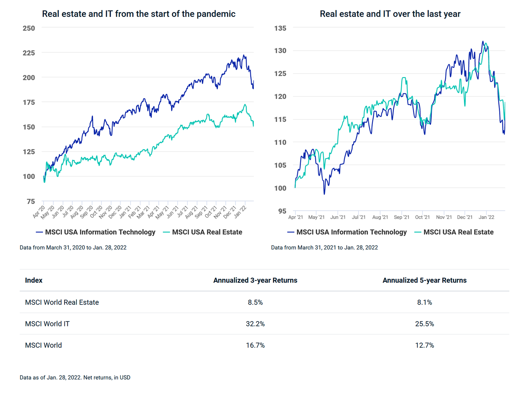Click the "Index" table column header
The width and height of the screenshot is (532, 395).
(34, 280)
